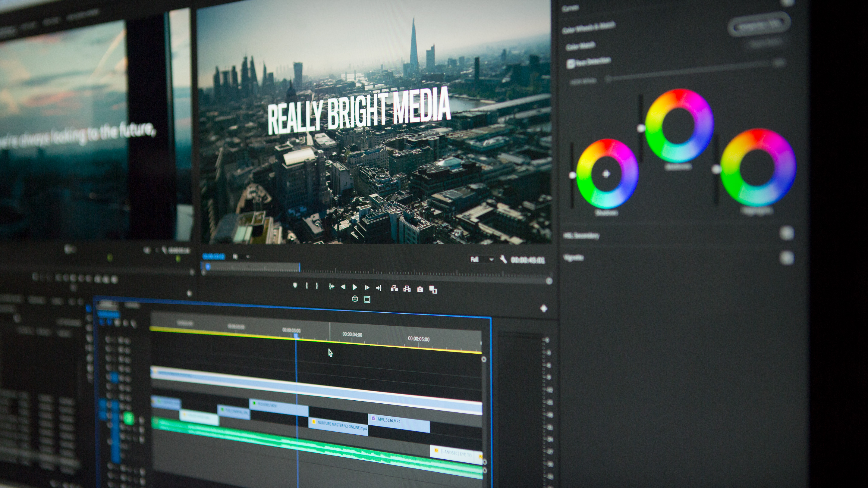
Task: Start playback with the Play button
Action: [x=354, y=287]
